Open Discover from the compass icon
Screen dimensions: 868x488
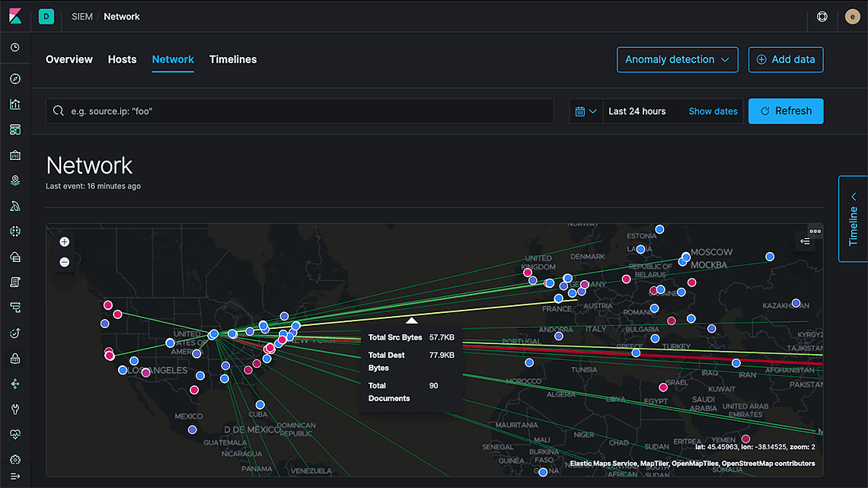click(x=15, y=79)
